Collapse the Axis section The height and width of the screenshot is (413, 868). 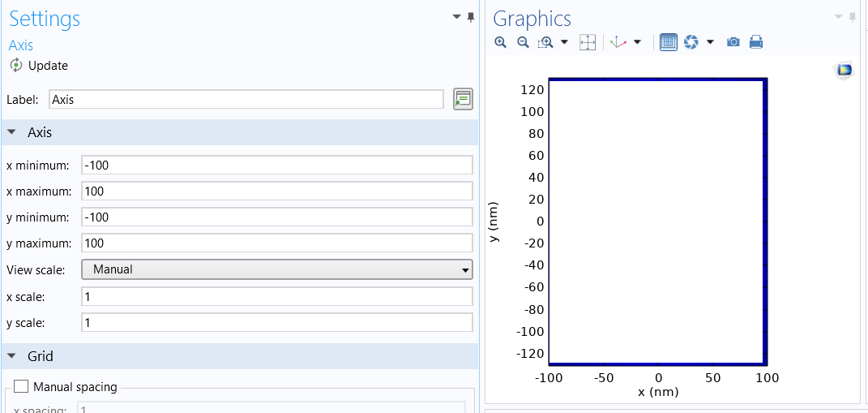pyautogui.click(x=12, y=132)
